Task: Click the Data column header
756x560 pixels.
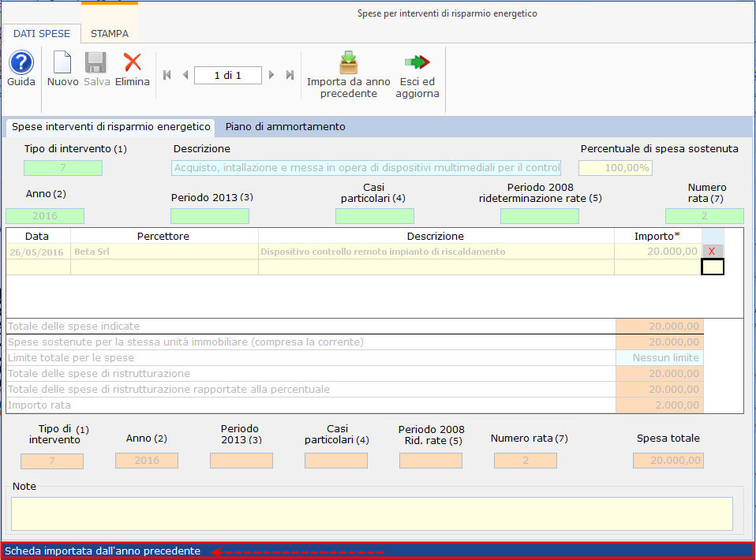Action: coord(37,236)
